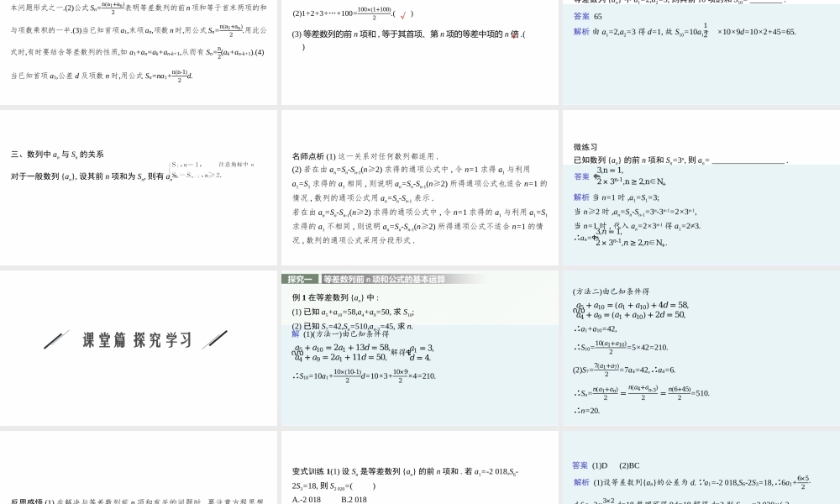Open the 变式训练1 slide
The height and width of the screenshot is (504, 840).
coord(420,467)
